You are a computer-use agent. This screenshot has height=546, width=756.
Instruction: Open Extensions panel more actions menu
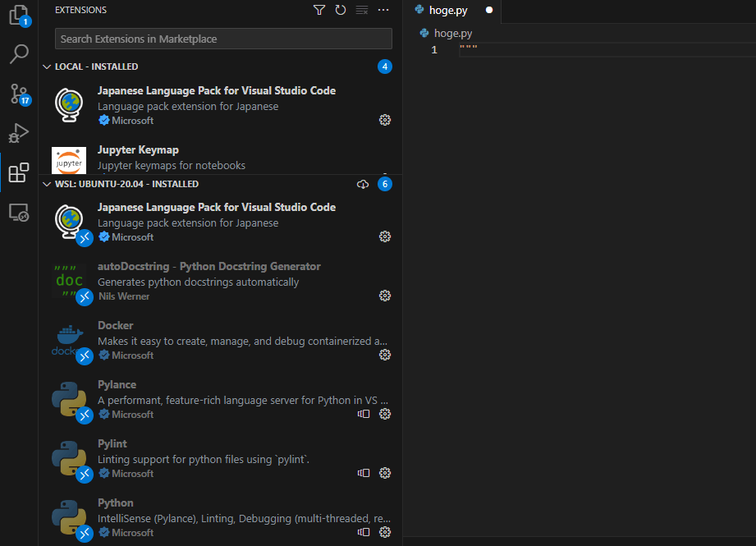[x=383, y=10]
